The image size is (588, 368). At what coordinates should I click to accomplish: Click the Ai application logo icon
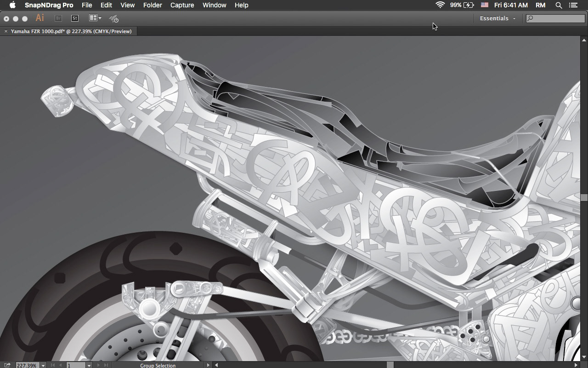(40, 18)
